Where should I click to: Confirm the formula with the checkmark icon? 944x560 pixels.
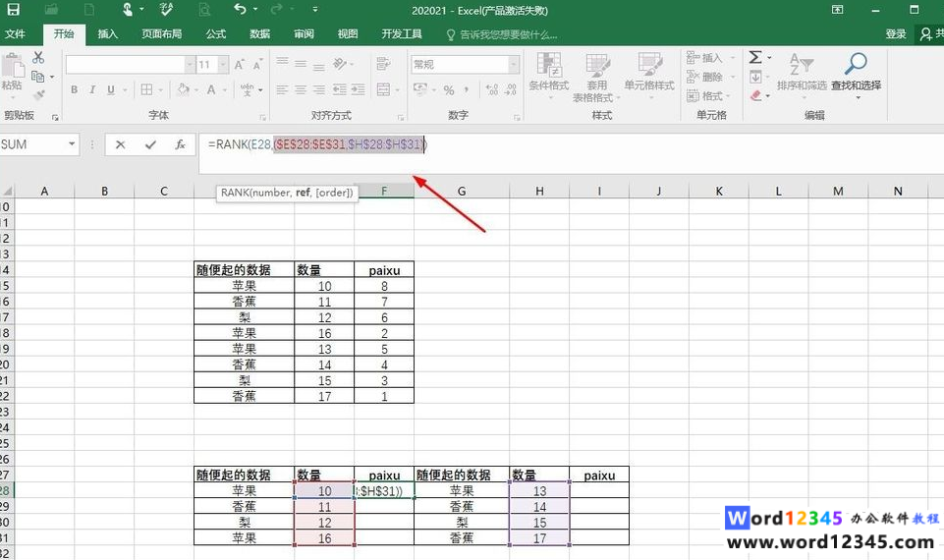coord(150,144)
